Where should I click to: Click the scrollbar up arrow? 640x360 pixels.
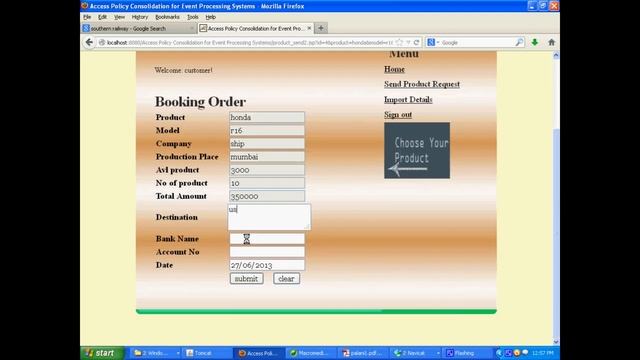[x=556, y=56]
